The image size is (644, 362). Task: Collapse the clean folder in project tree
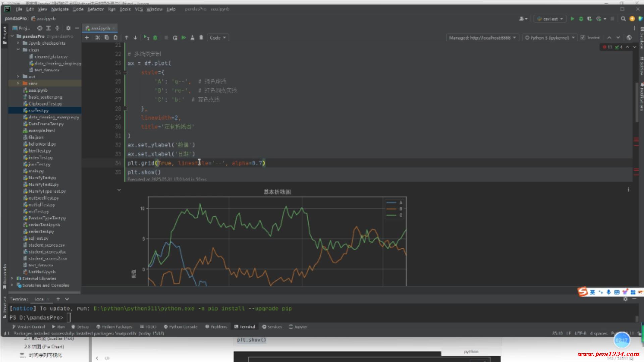point(18,50)
